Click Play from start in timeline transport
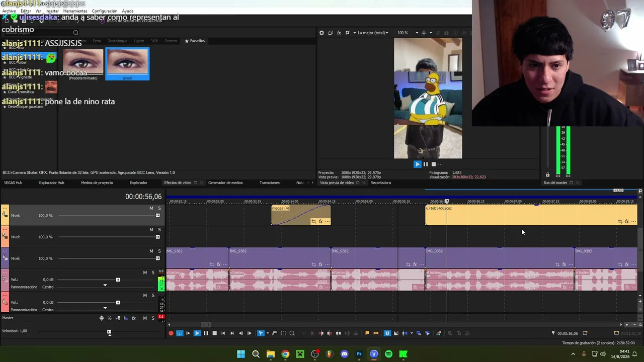 tap(188, 333)
